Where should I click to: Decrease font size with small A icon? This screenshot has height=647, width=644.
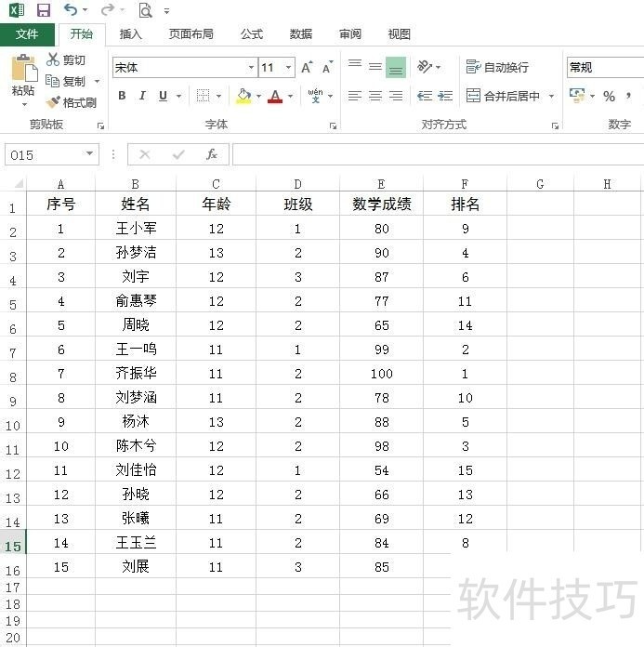(x=327, y=67)
